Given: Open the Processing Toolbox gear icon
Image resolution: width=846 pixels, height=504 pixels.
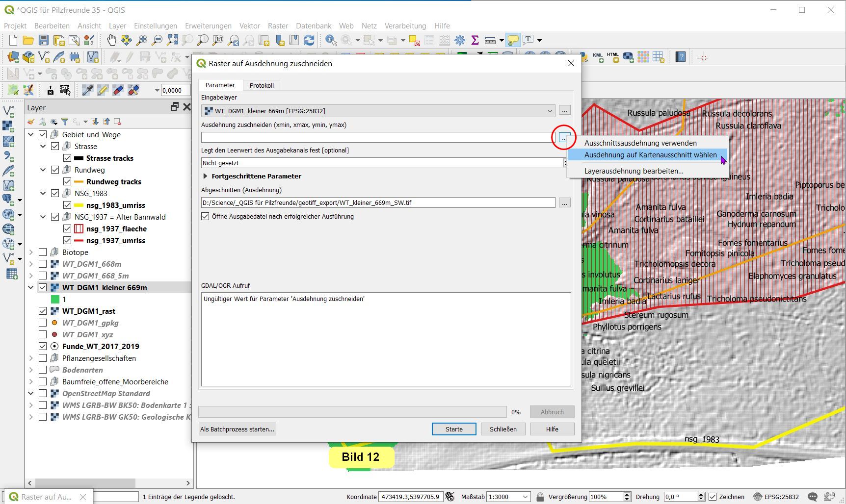Looking at the screenshot, I should click(460, 40).
